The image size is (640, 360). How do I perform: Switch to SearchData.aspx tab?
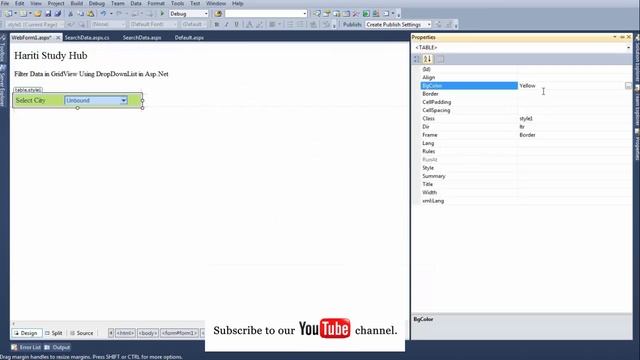point(142,38)
